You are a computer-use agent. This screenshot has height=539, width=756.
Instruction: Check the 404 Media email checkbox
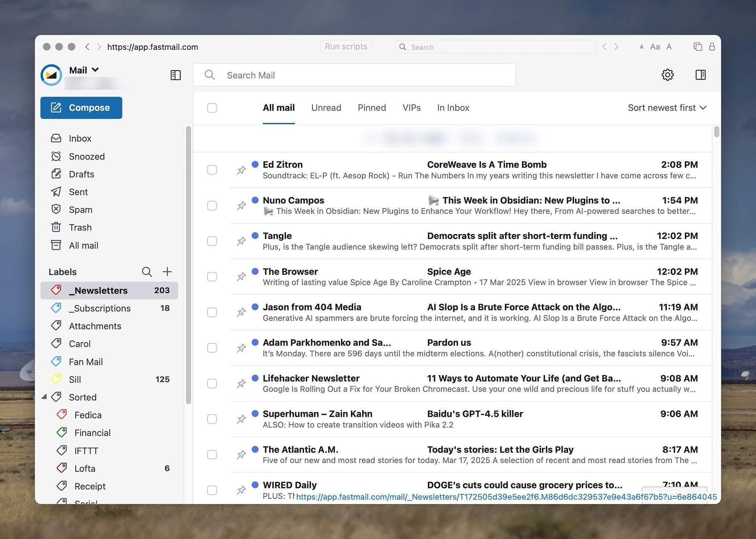tap(212, 312)
